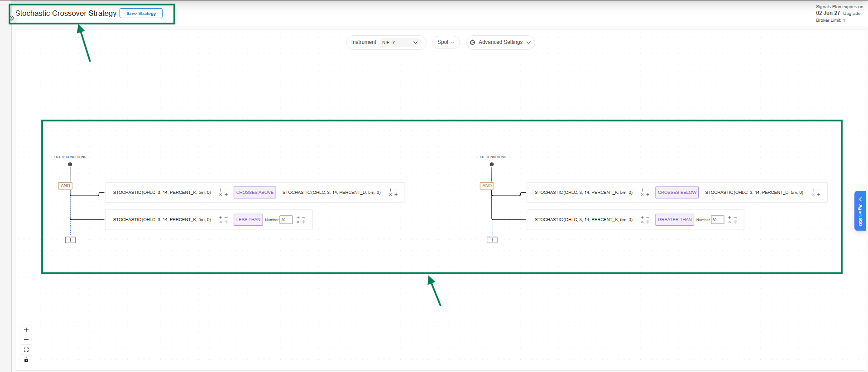
Task: Zoom in on the strategy canvas
Action: tap(26, 330)
